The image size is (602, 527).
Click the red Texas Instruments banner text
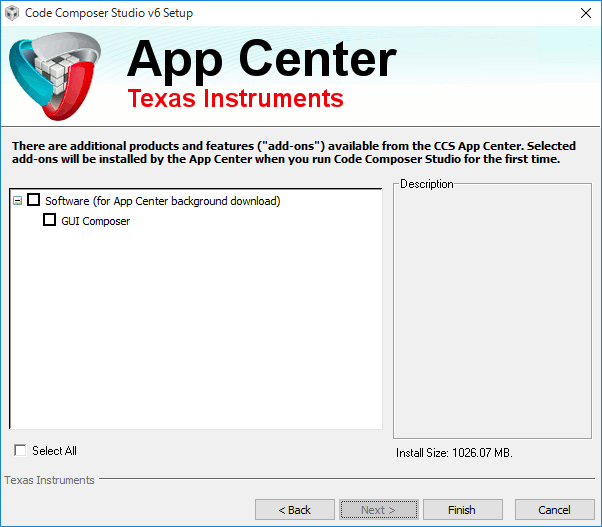pyautogui.click(x=235, y=98)
